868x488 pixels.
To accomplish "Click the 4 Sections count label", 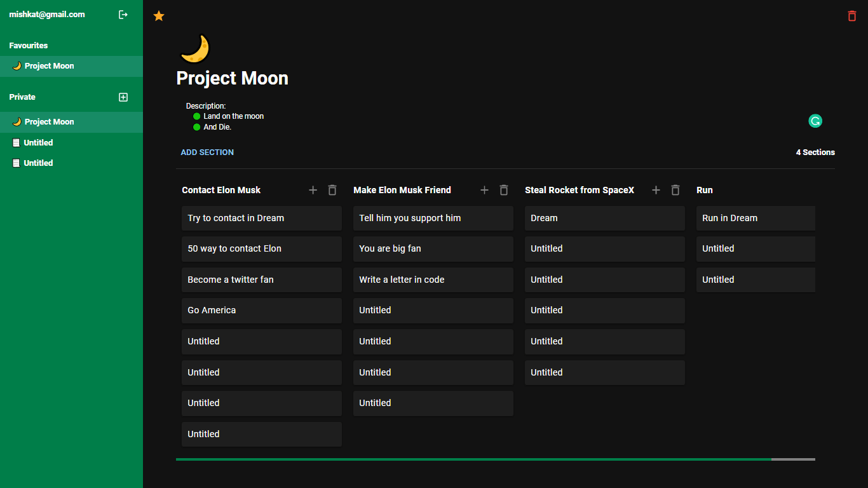I will pyautogui.click(x=815, y=152).
